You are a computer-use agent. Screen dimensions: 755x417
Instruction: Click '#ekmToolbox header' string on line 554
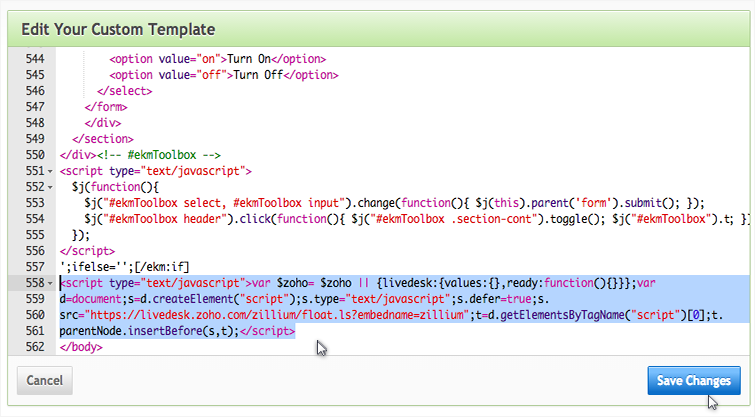165,219
